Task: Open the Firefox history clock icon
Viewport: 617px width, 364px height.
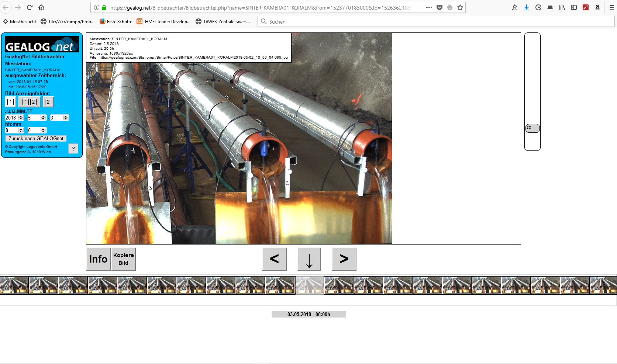Action: click(538, 7)
